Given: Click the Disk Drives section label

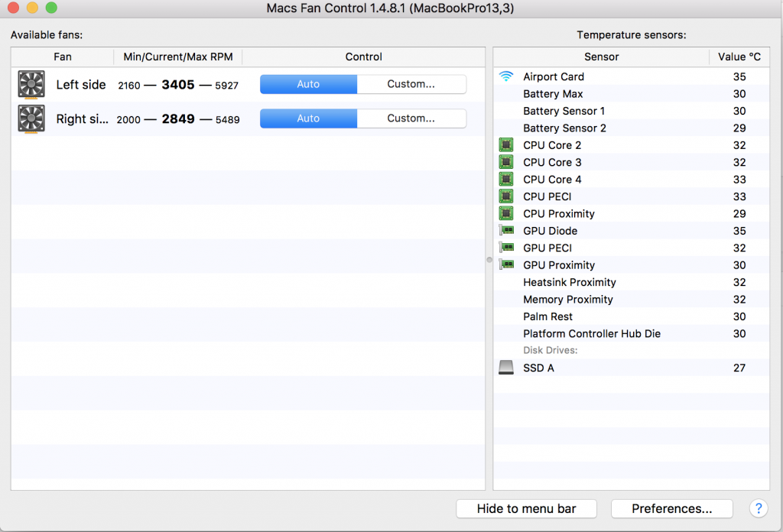Looking at the screenshot, I should pos(550,350).
